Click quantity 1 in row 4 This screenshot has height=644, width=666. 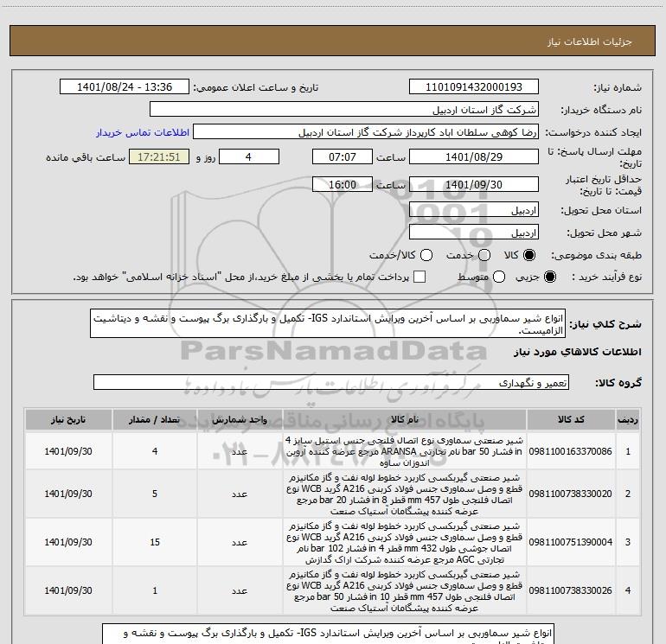(x=155, y=590)
